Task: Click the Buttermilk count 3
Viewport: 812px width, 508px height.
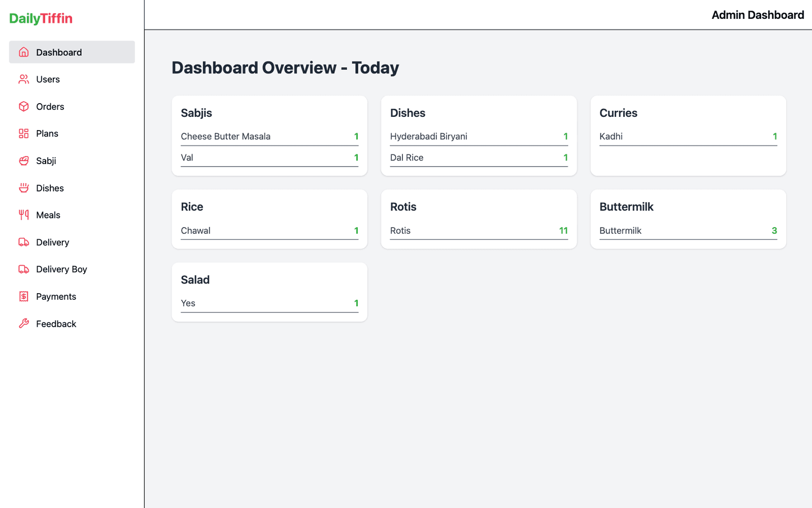Action: coord(774,231)
